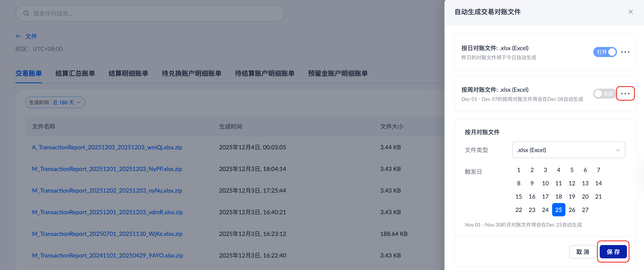The height and width of the screenshot is (270, 644).
Task: Open the 预留金账户明细账单 tab
Action: [338, 73]
